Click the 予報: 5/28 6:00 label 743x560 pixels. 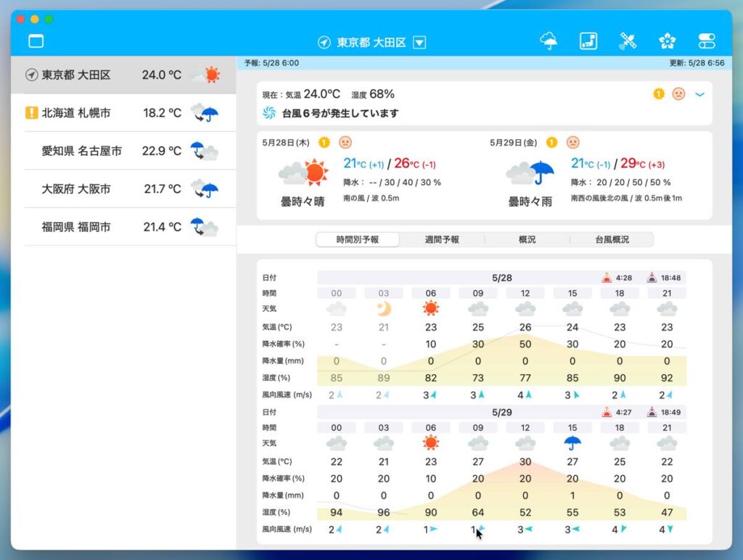(x=271, y=63)
